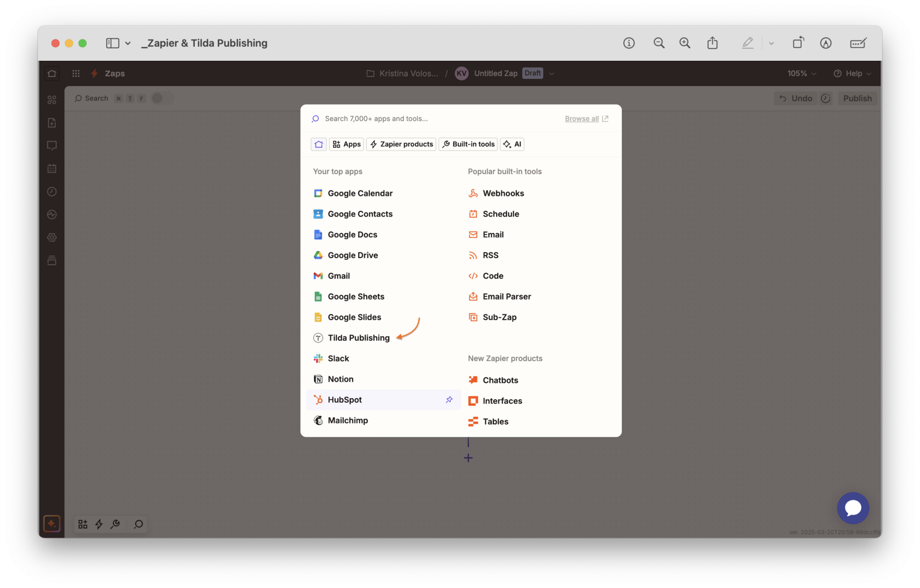Pick Google Sheets from the app list
Viewport: 920px width, 588px height.
[x=383, y=297]
